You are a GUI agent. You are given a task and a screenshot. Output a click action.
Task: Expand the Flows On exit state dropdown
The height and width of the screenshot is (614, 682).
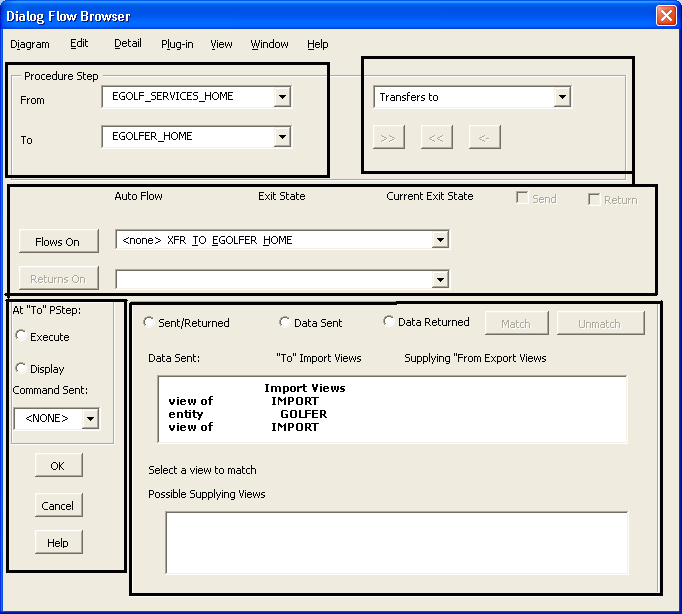439,240
